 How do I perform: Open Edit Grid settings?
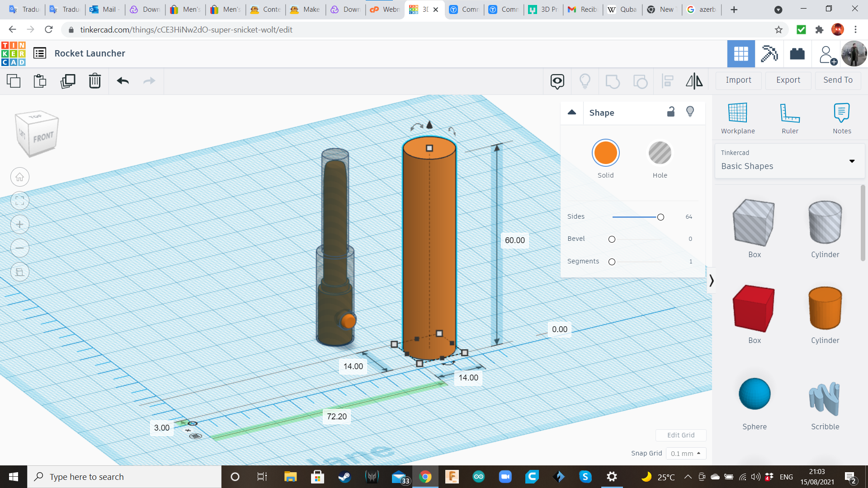pyautogui.click(x=681, y=435)
